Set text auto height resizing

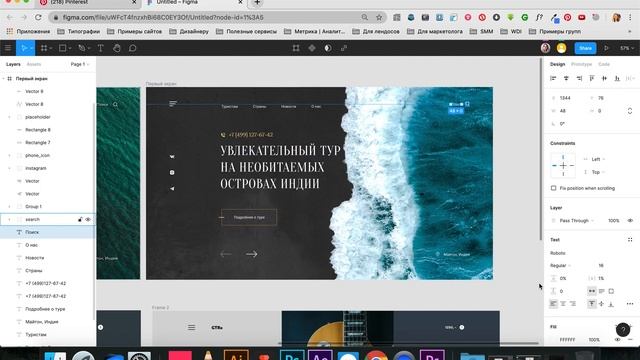coord(602,291)
